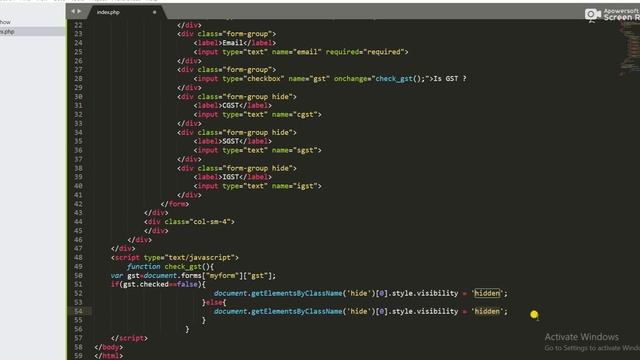Close index.php tab via unsaved dot
The height and width of the screenshot is (360, 640).
coord(154,12)
